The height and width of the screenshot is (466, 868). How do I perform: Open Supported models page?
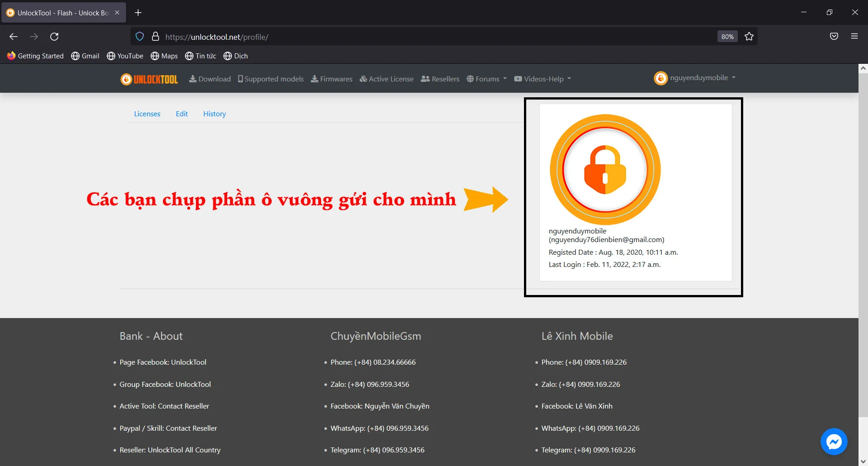[271, 79]
